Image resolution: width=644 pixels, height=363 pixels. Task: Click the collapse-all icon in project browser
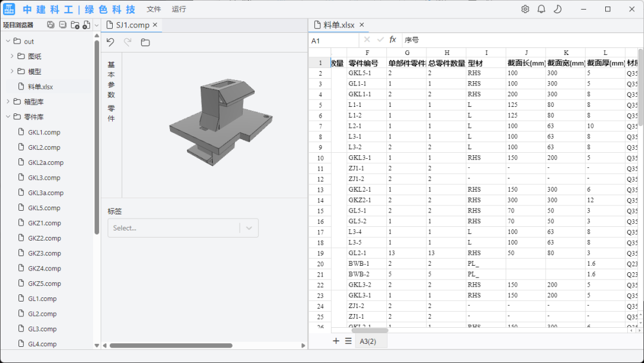[63, 25]
